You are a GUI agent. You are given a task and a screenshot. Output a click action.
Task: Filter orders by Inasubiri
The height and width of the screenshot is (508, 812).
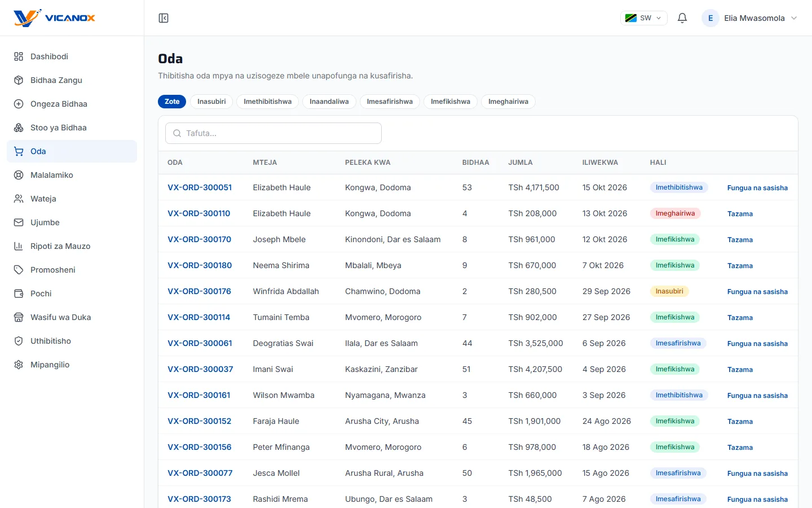click(211, 102)
